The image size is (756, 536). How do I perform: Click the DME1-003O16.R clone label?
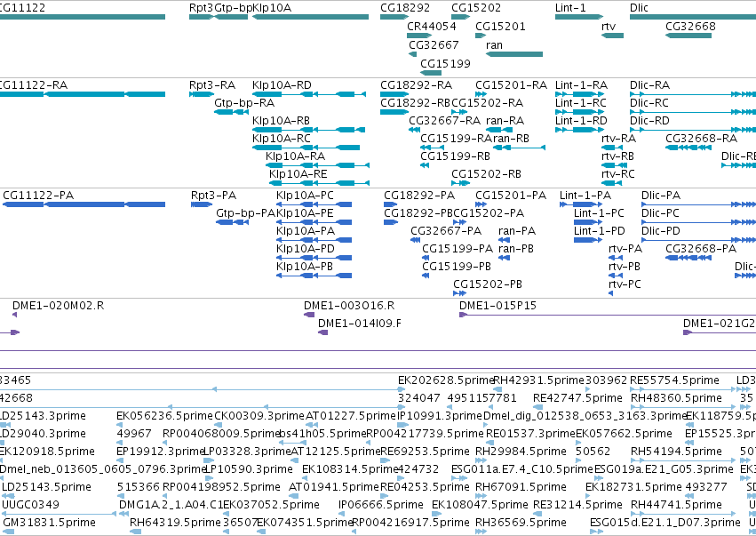(x=349, y=306)
